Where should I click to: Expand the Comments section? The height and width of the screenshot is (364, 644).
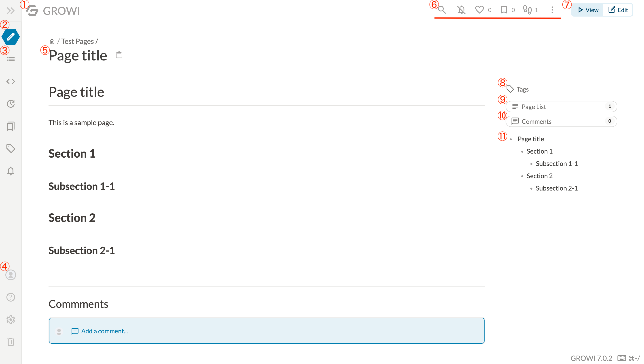point(562,121)
